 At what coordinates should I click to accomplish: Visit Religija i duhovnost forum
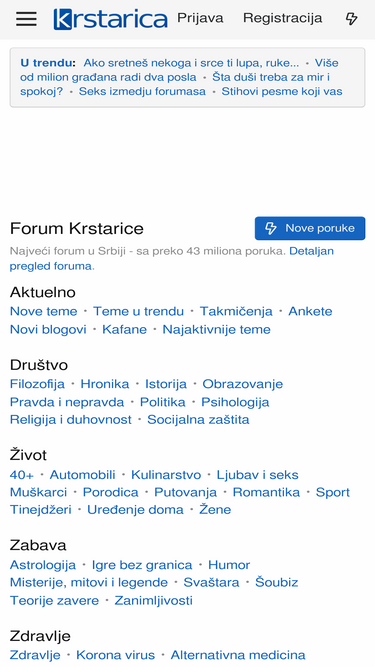[x=71, y=420]
